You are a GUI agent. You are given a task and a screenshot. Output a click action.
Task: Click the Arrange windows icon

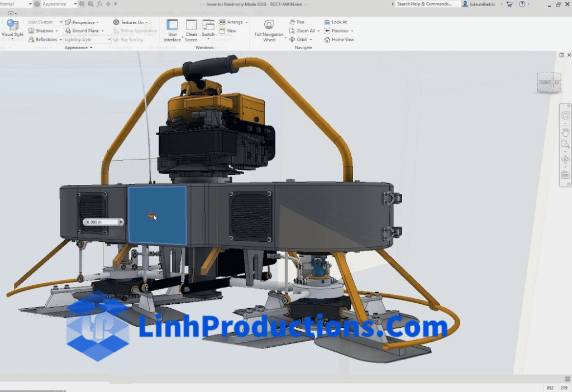(x=222, y=22)
